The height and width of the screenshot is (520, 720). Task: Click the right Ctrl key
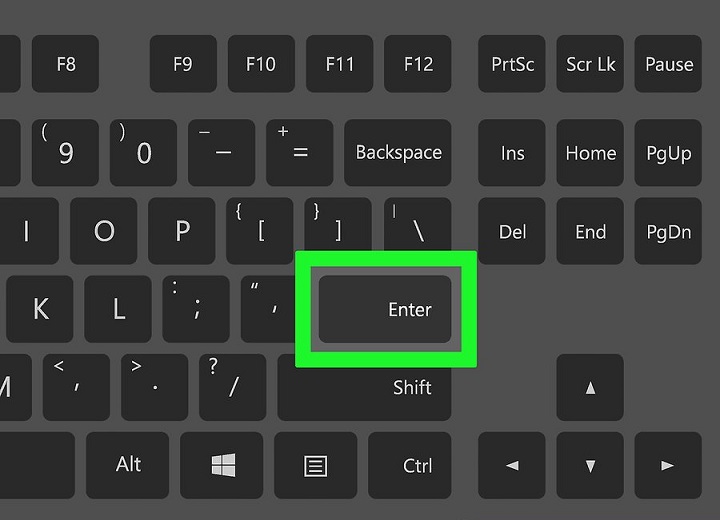point(410,465)
